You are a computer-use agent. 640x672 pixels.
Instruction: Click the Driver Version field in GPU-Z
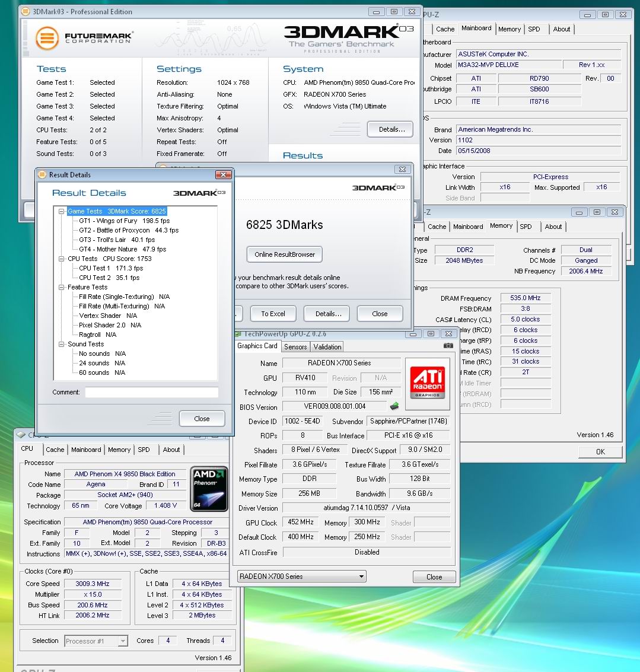(x=367, y=508)
